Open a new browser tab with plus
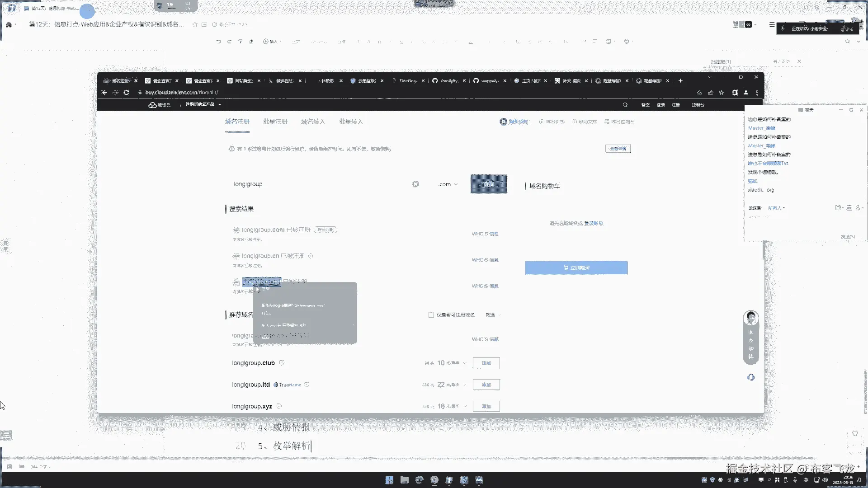This screenshot has height=488, width=868. [x=680, y=81]
